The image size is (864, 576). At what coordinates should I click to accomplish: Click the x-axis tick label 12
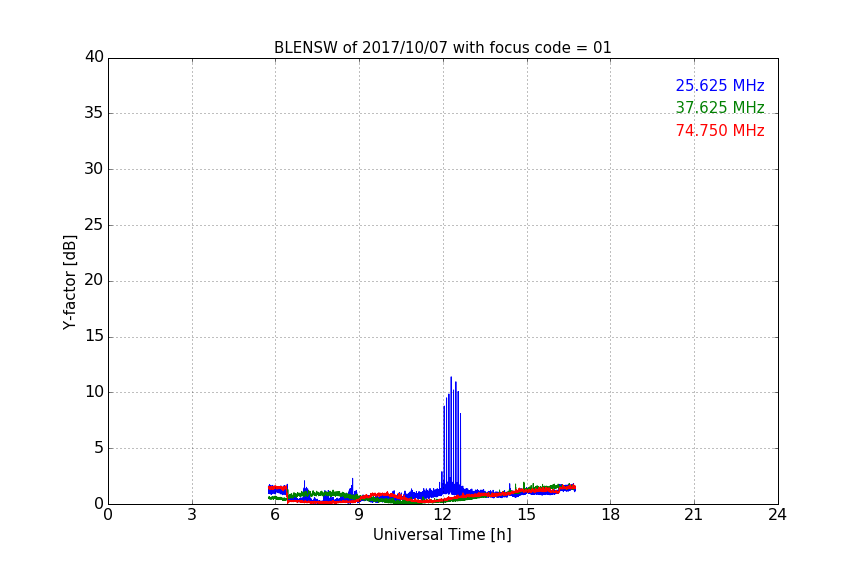pos(442,515)
